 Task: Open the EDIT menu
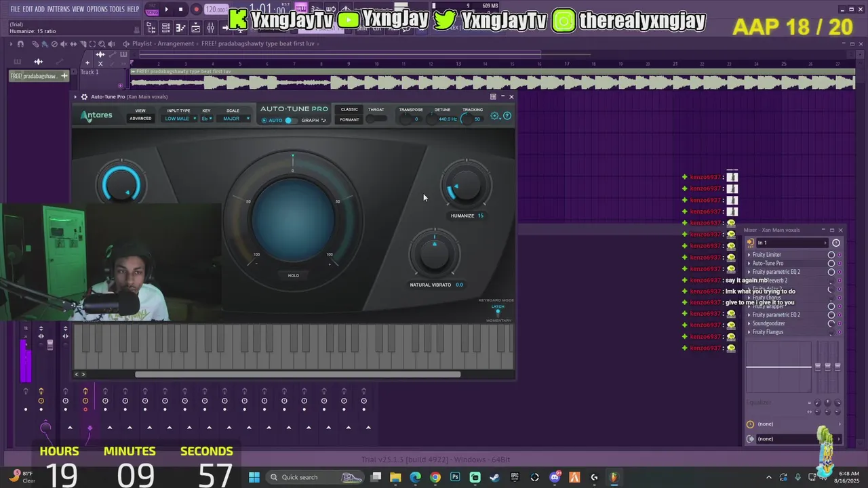[x=28, y=9]
